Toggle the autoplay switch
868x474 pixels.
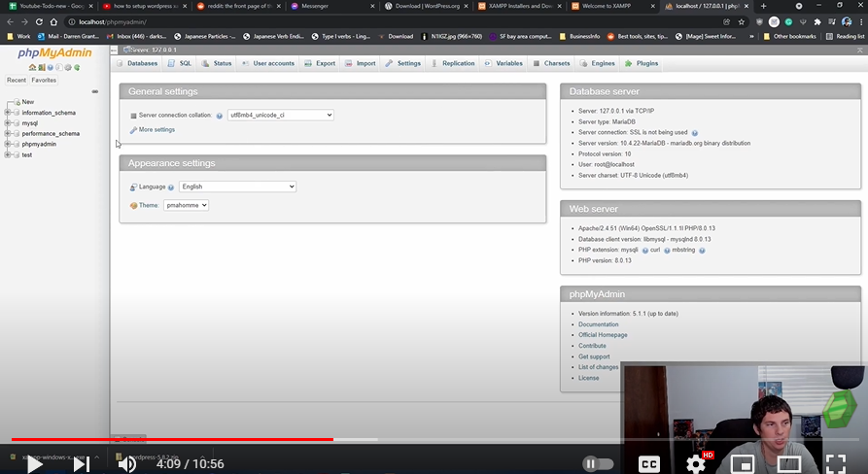pos(598,463)
